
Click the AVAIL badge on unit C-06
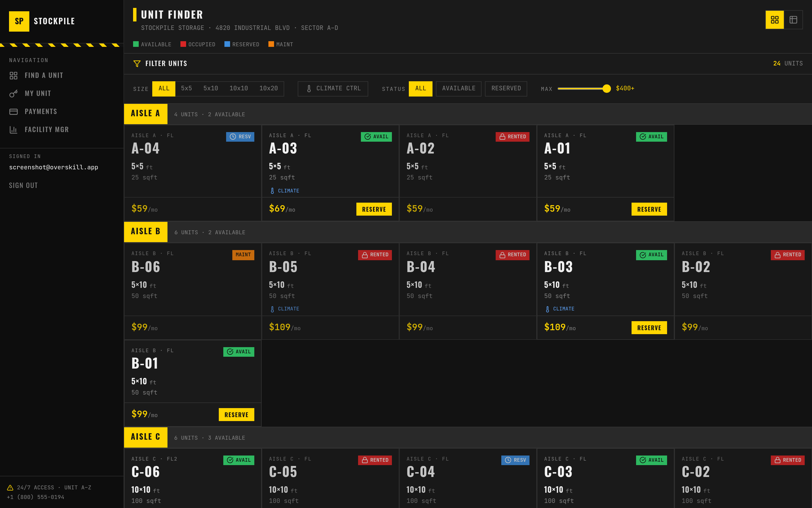239,460
